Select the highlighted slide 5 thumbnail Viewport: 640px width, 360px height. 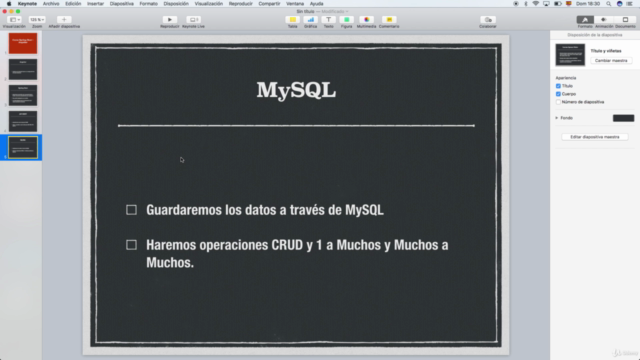point(23,147)
